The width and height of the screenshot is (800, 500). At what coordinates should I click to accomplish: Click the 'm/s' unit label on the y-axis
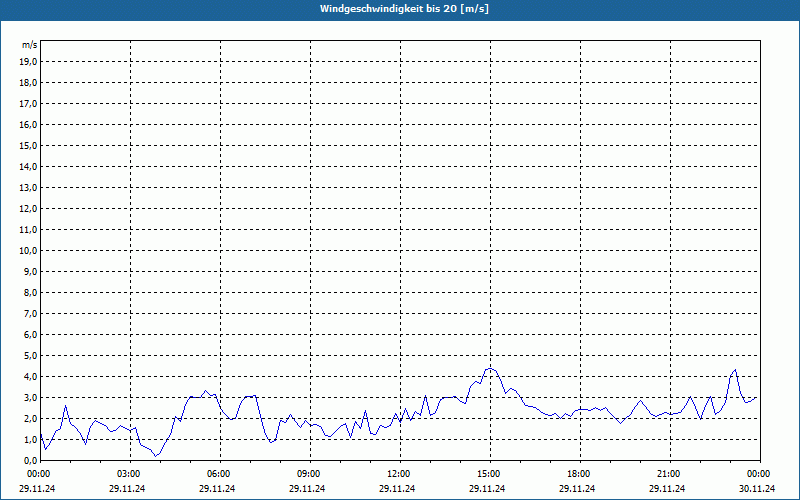(x=30, y=45)
